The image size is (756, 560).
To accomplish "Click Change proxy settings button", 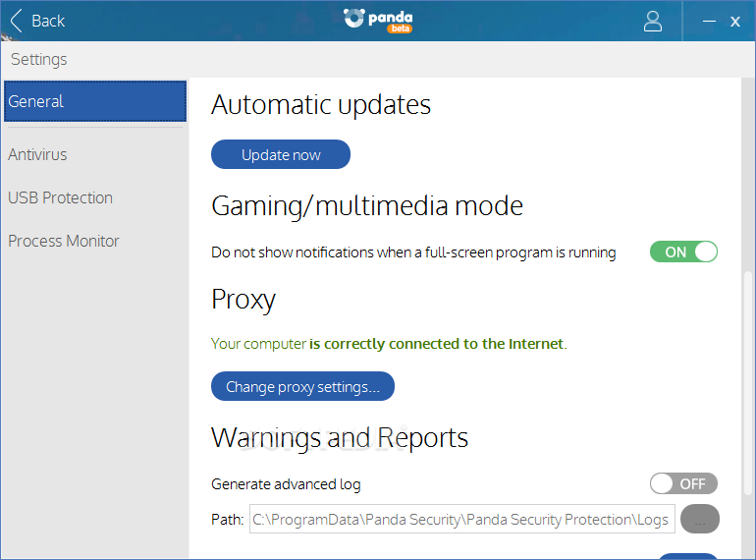I will [302, 386].
